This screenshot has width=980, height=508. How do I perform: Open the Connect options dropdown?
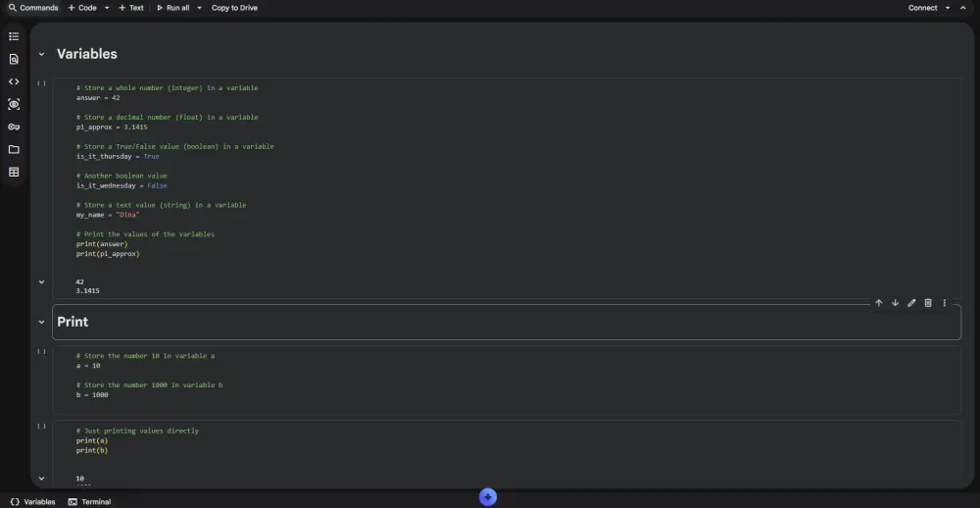pyautogui.click(x=948, y=8)
